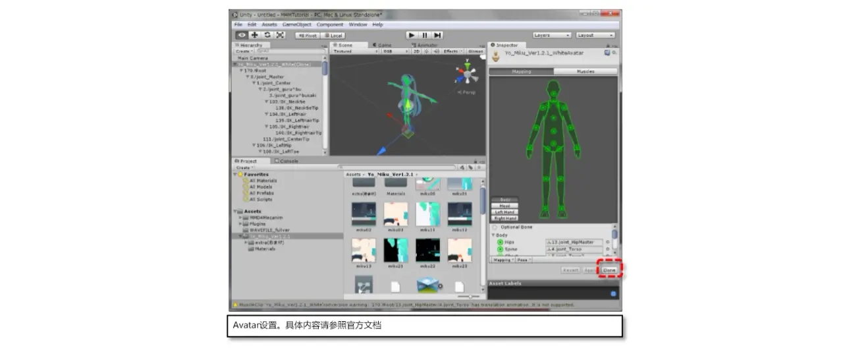Select Left Hand body part button

click(505, 212)
